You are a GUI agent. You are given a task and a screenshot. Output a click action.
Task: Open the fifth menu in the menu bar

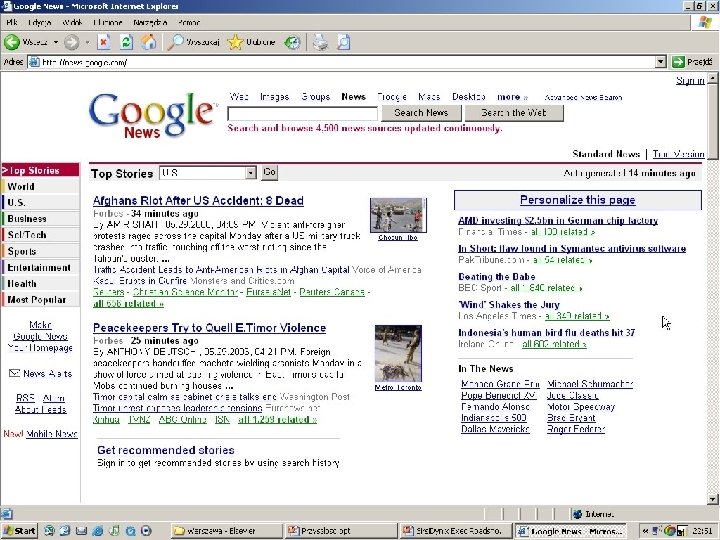[x=150, y=22]
